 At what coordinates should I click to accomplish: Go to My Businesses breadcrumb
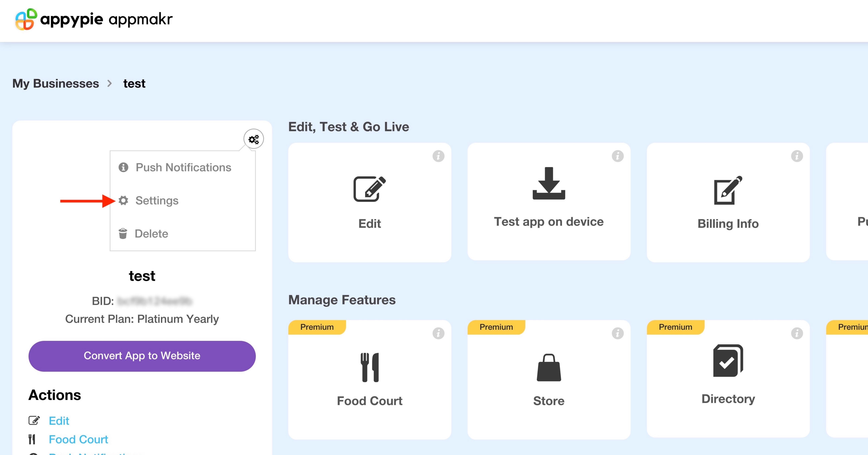coord(56,83)
